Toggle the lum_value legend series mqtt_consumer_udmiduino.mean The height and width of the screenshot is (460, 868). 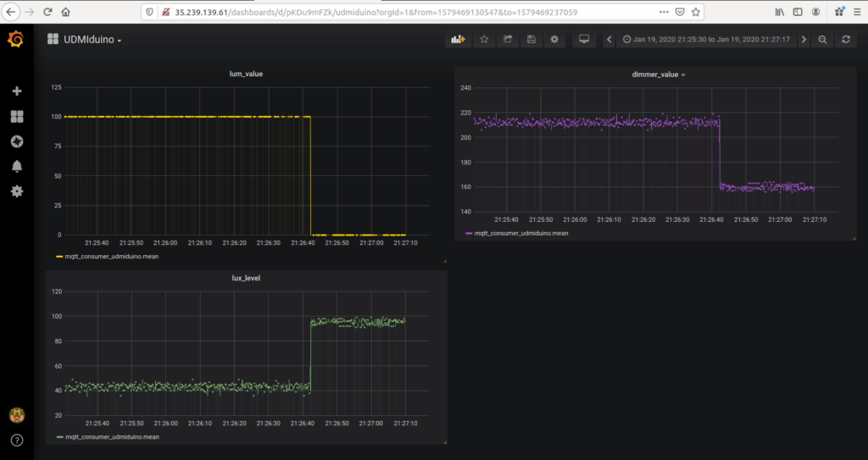[112, 257]
